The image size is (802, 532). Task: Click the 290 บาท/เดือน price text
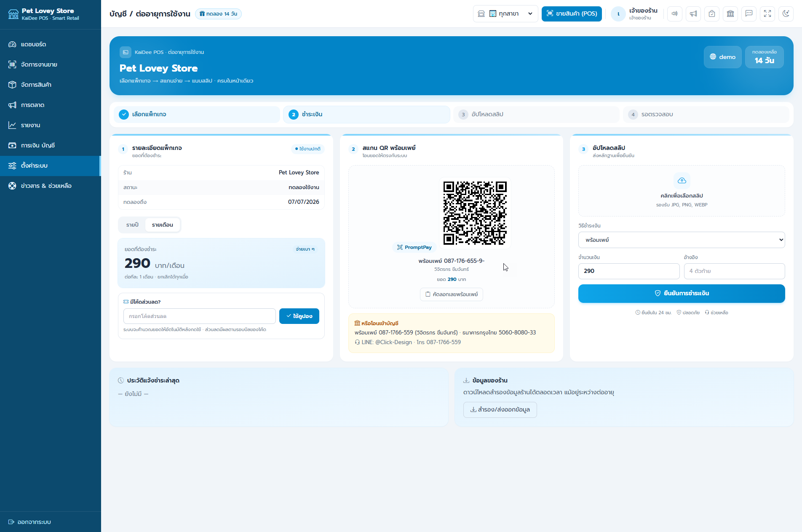click(155, 264)
